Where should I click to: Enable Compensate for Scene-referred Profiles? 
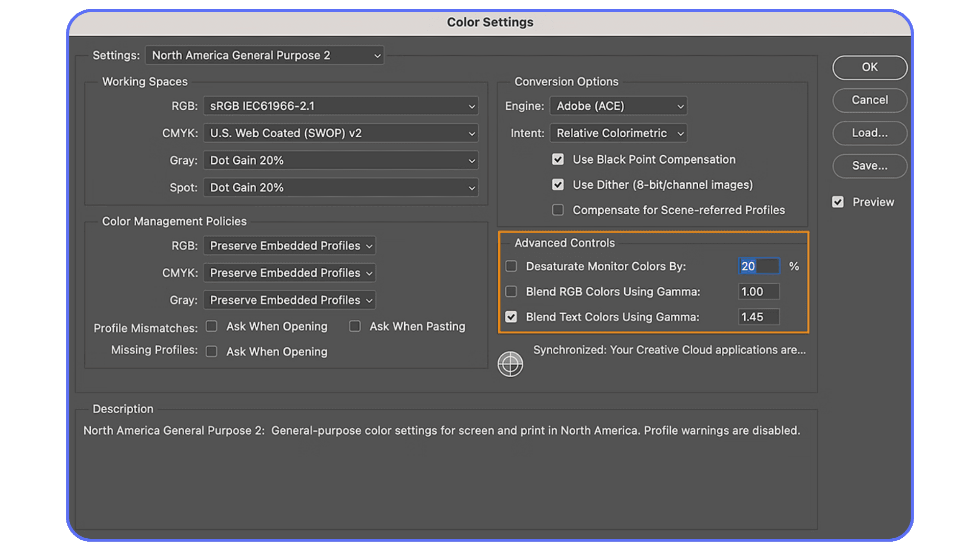[x=558, y=210]
